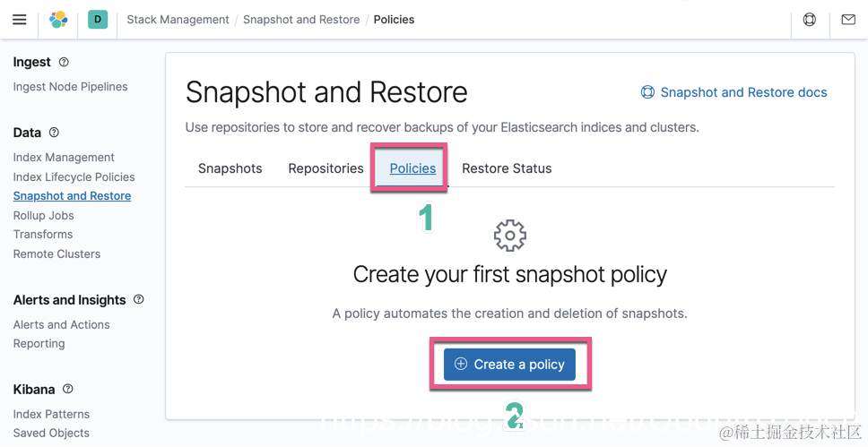This screenshot has height=447, width=868.
Task: Open the hamburger navigation menu
Action: (x=20, y=20)
